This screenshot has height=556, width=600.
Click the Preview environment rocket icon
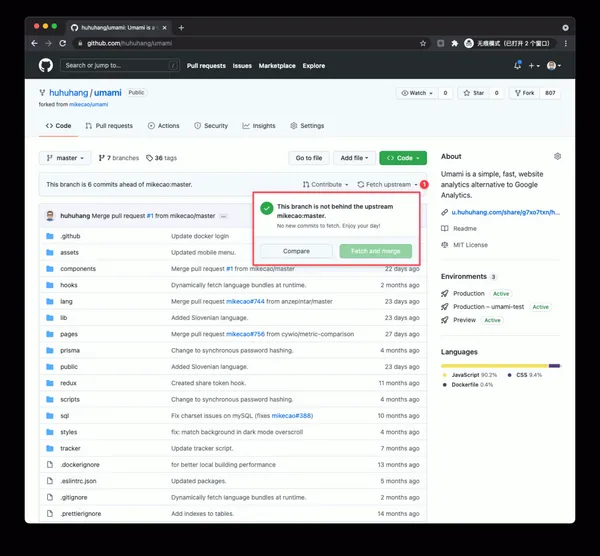point(445,320)
